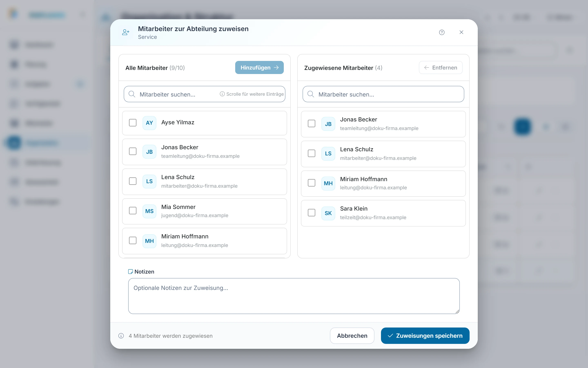Click '4 Mitarbeiter werden zugewiesen' status text
This screenshot has width=588, height=368.
(x=170, y=336)
